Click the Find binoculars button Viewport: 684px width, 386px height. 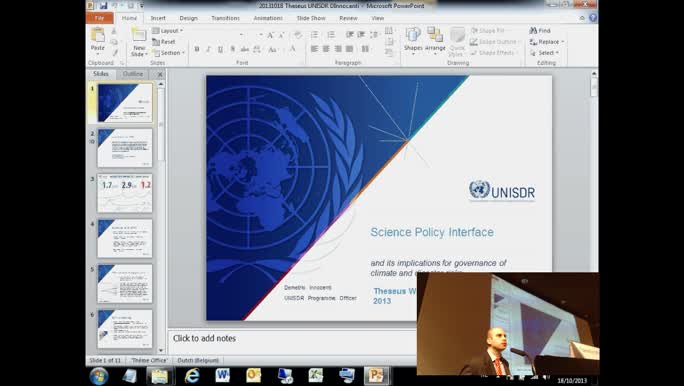point(540,31)
